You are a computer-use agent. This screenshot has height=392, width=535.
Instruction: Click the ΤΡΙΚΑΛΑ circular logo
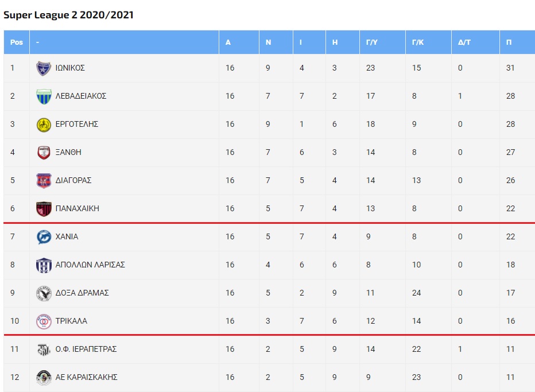[44, 321]
